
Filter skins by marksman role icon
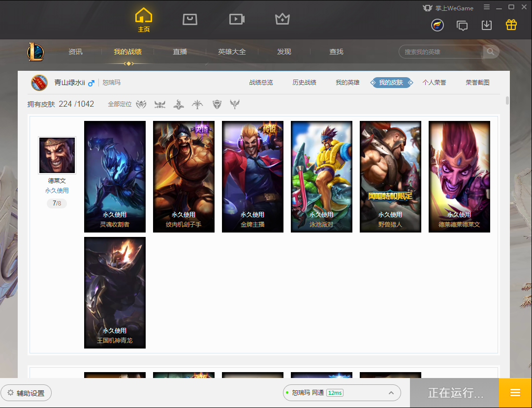(x=197, y=104)
